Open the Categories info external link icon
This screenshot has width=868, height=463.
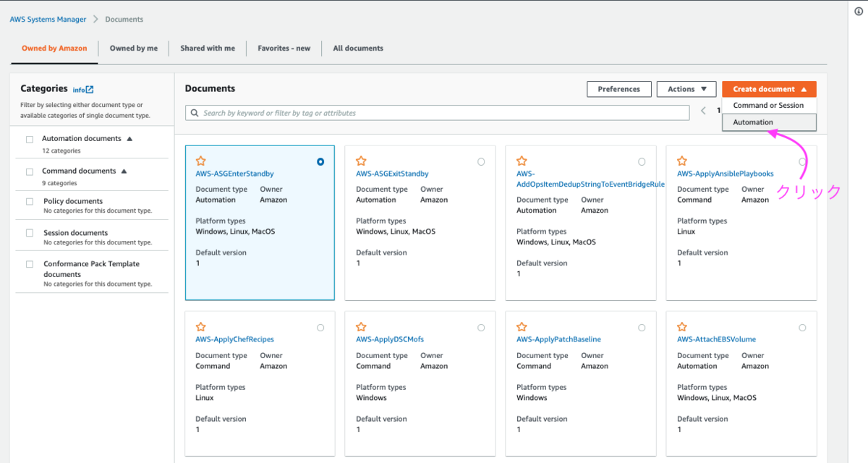(x=90, y=90)
